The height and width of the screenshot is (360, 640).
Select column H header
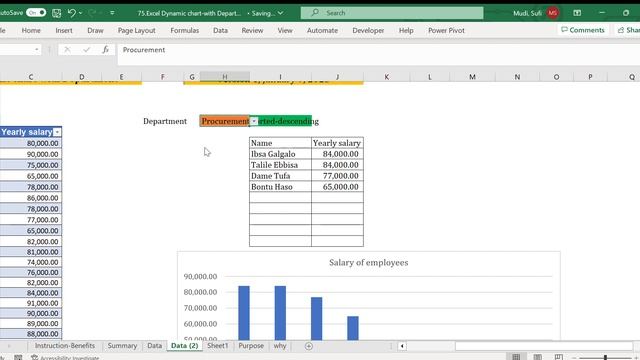click(224, 76)
